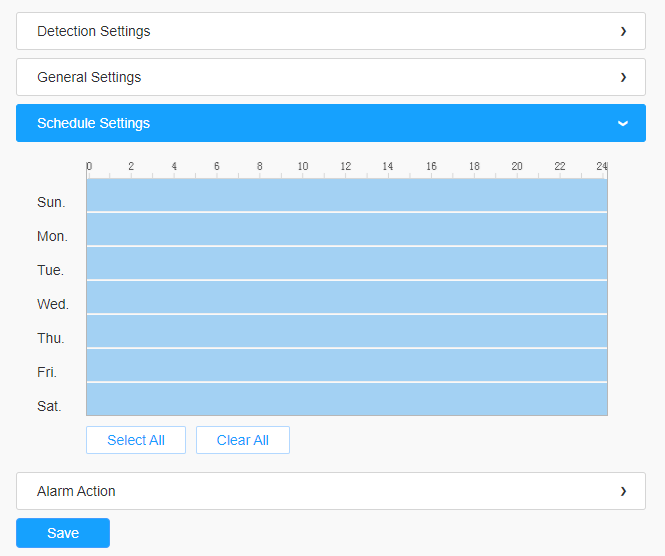Expand the Detection Settings chevron arrow

click(623, 31)
